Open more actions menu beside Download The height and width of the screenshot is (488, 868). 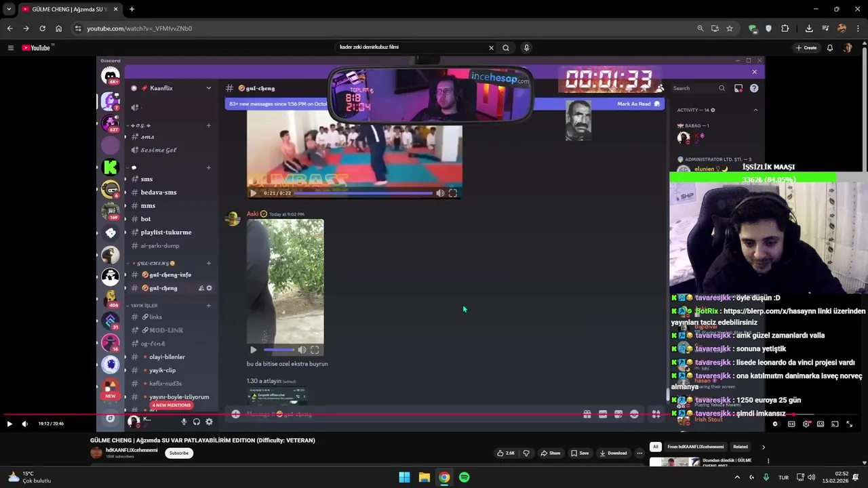click(639, 453)
